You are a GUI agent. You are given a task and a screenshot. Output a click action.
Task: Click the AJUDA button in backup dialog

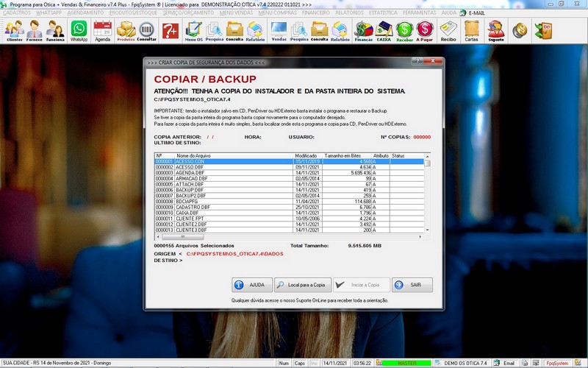point(252,285)
